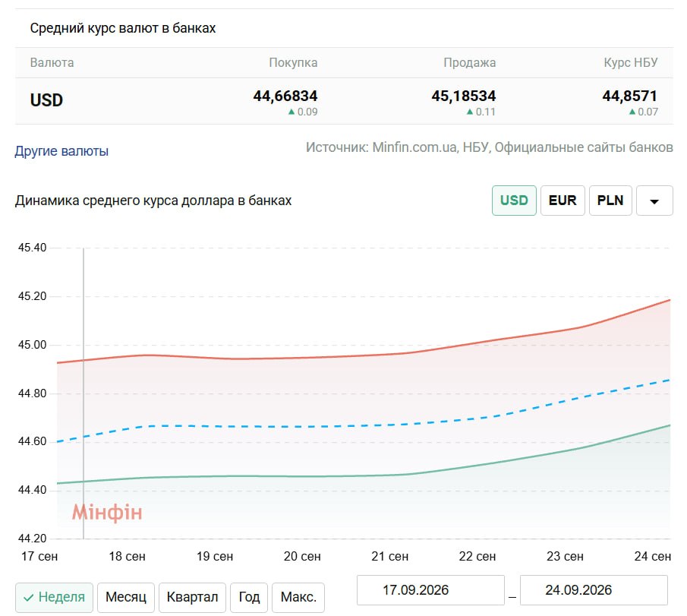Screen dimensions: 687x616
Task: Click the vertical chart marker line
Action: point(84,393)
